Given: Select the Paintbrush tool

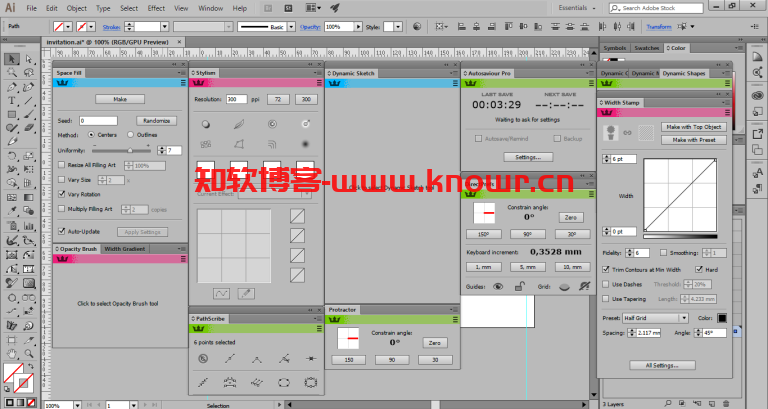Looking at the screenshot, I should tap(28, 115).
